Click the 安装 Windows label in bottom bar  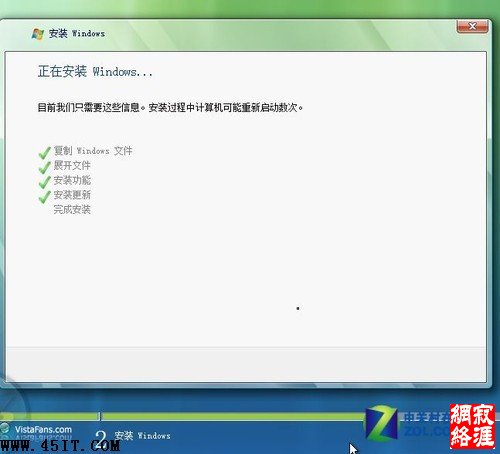142,435
